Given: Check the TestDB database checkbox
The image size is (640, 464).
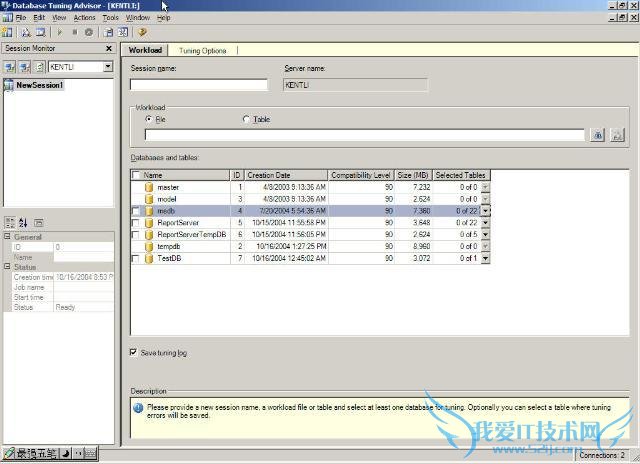Looking at the screenshot, I should pos(136,258).
